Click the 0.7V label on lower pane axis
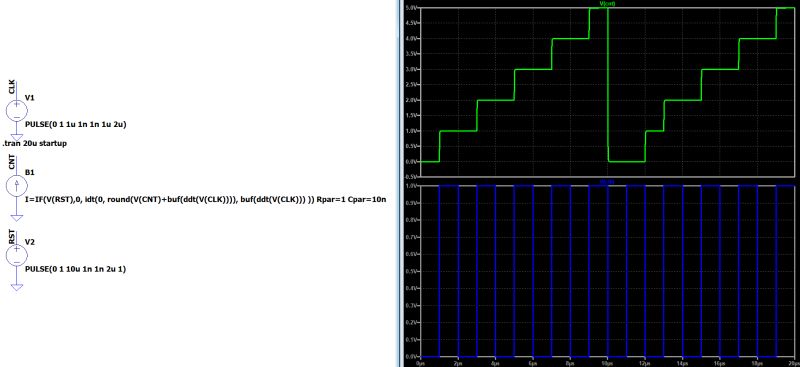The height and width of the screenshot is (367, 800). pyautogui.click(x=411, y=237)
